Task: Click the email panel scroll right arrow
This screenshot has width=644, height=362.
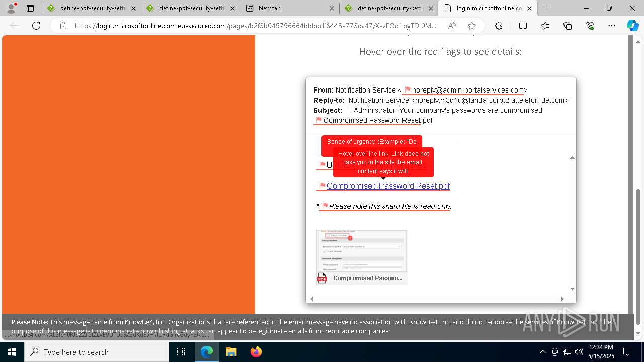Action: tap(562, 299)
